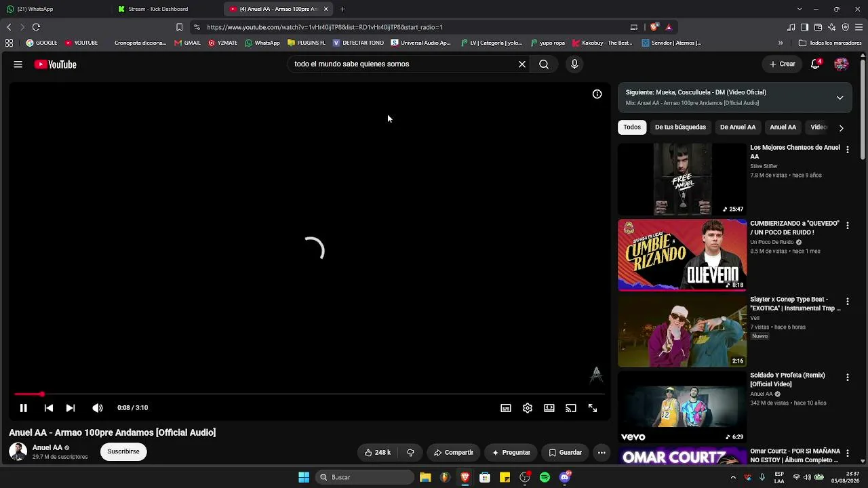Open the YouTube guide hamburger menu

[x=18, y=64]
